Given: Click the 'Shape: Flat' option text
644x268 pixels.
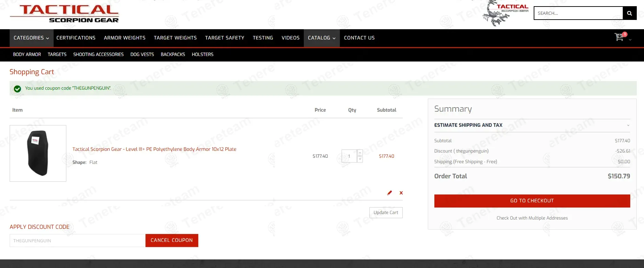Looking at the screenshot, I should [x=85, y=162].
